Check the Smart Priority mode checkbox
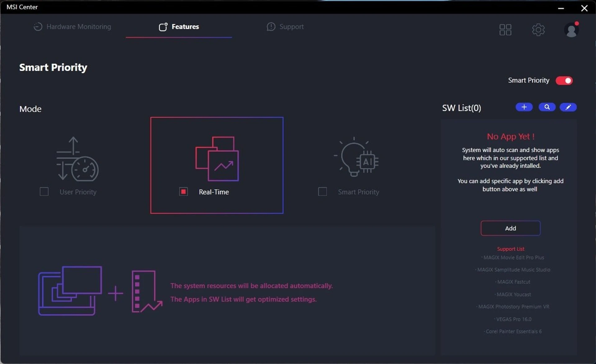This screenshot has width=596, height=364. 323,192
